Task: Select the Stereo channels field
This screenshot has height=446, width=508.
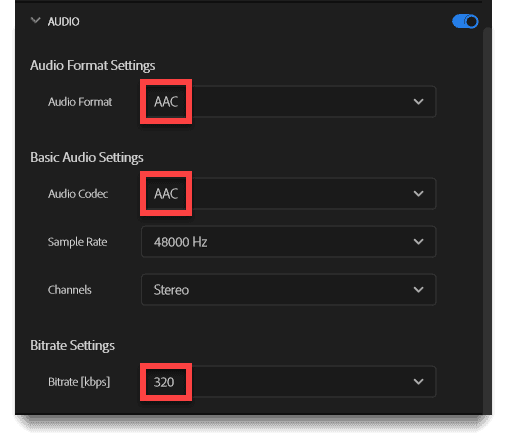Action: [289, 290]
